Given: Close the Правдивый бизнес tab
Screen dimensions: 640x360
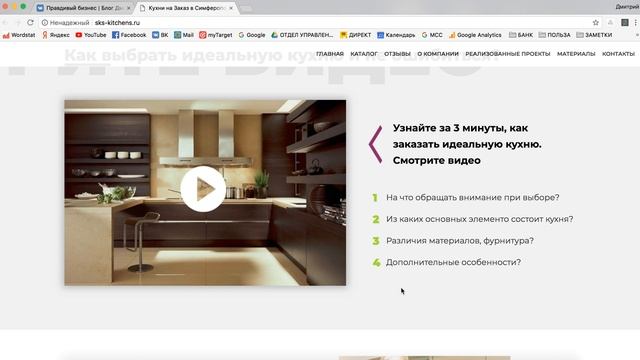Looking at the screenshot, I should tap(128, 8).
